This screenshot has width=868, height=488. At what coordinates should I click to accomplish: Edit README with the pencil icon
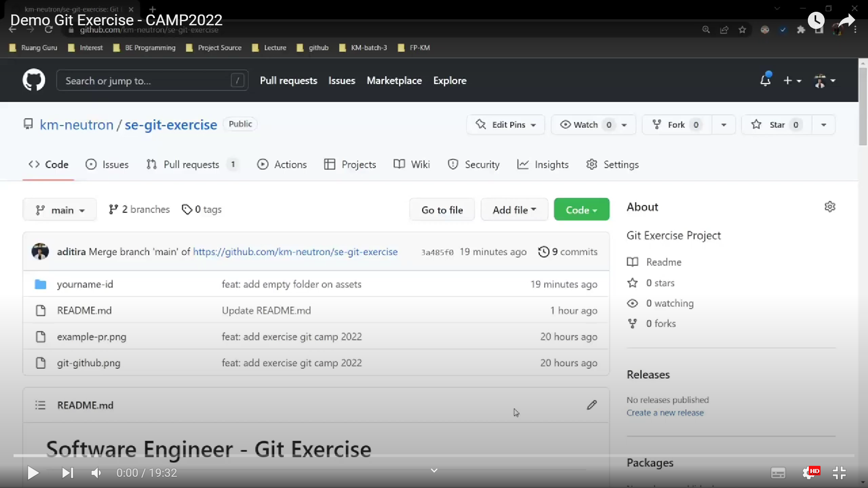(x=592, y=405)
